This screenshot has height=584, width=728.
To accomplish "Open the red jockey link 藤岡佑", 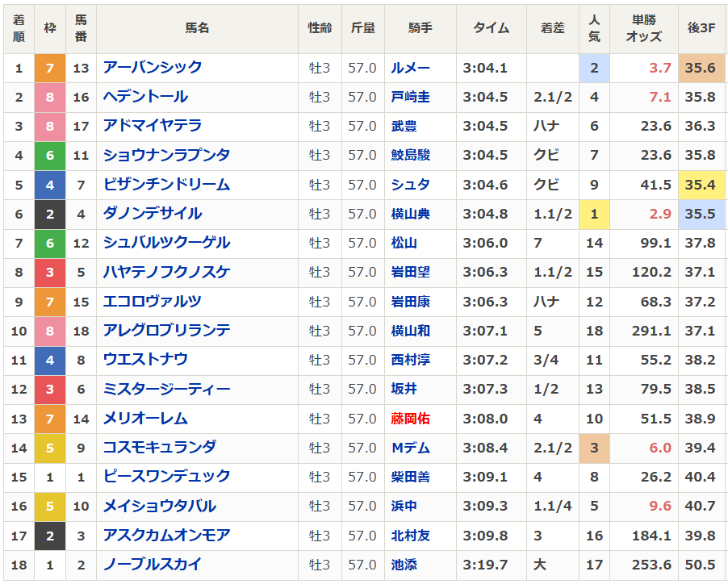I will click(x=410, y=419).
